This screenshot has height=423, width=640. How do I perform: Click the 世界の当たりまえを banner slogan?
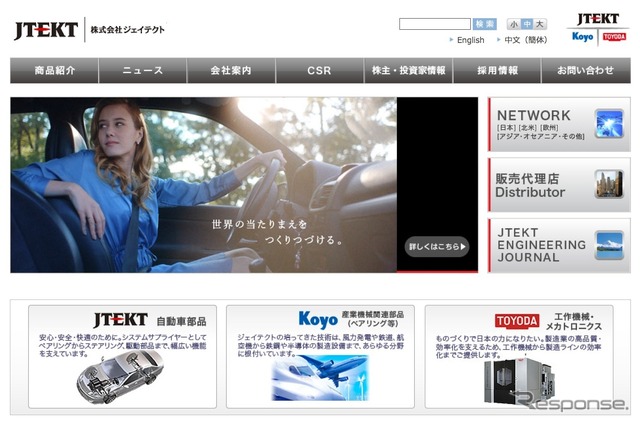(x=259, y=224)
